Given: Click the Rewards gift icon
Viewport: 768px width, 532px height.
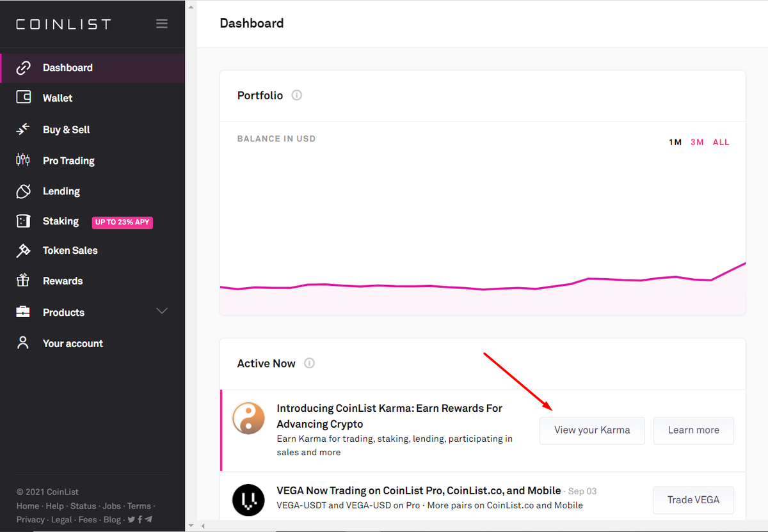Looking at the screenshot, I should (23, 280).
